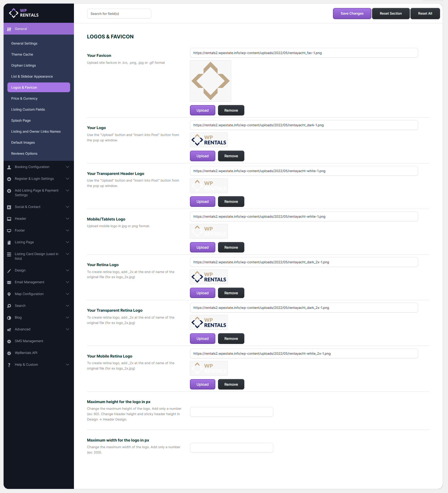
Task: Open the Splash Page submenu item
Action: [x=21, y=121]
